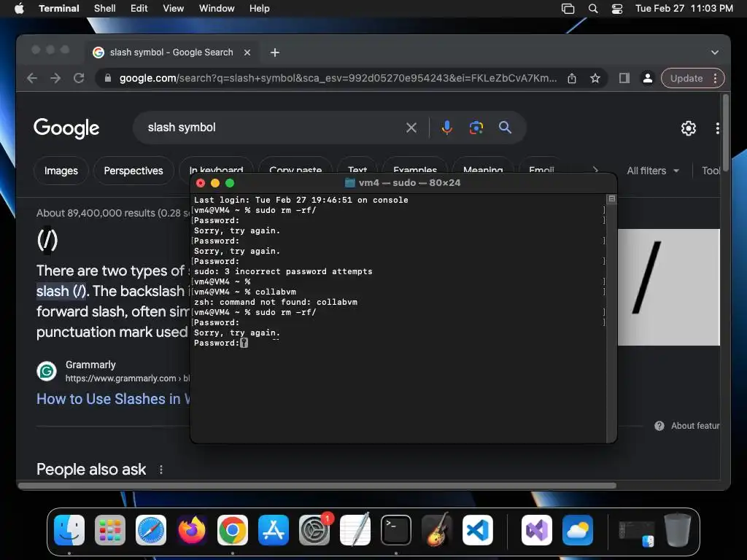Screen dimensions: 747x560
Task: Click into the Google search box
Action: 271,128
